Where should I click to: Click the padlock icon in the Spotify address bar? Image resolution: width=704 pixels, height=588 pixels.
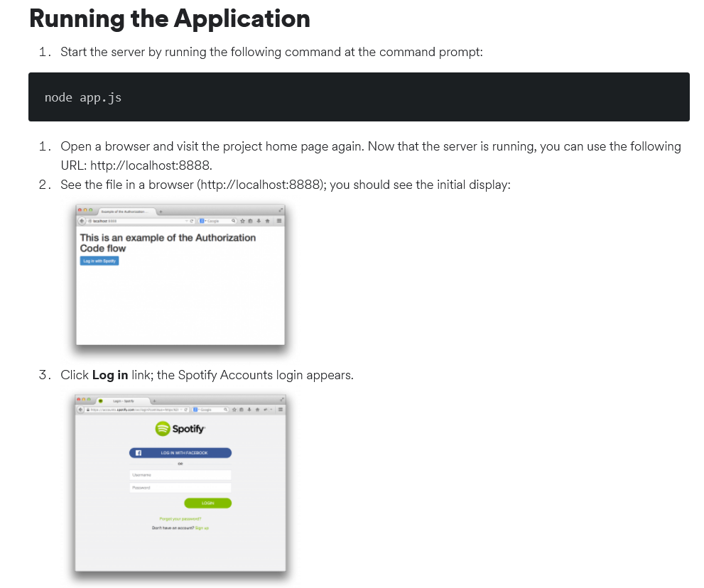[88, 409]
